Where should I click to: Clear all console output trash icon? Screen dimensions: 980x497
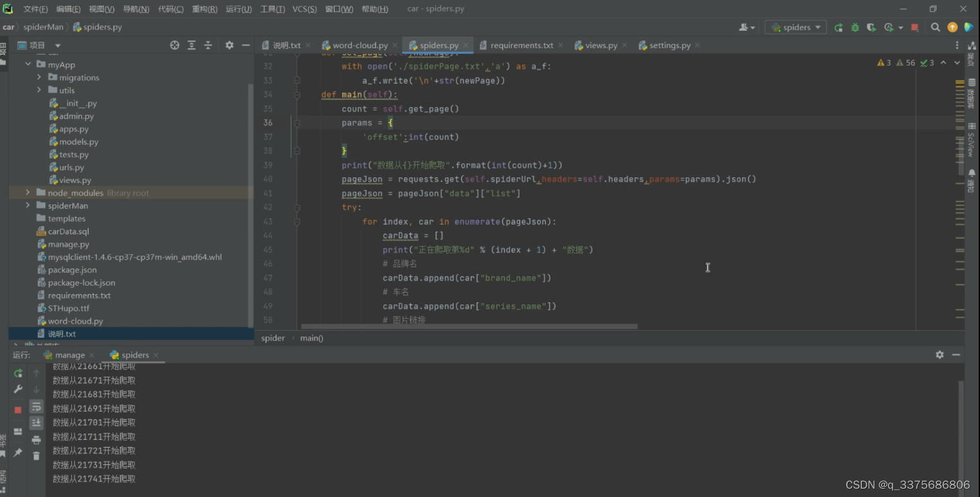pos(37,456)
